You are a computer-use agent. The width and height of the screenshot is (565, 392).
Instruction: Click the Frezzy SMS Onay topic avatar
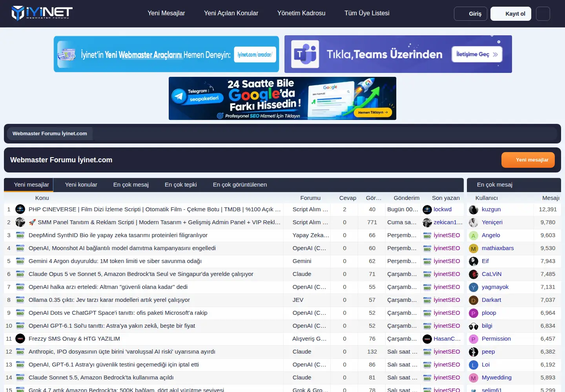[x=20, y=339]
